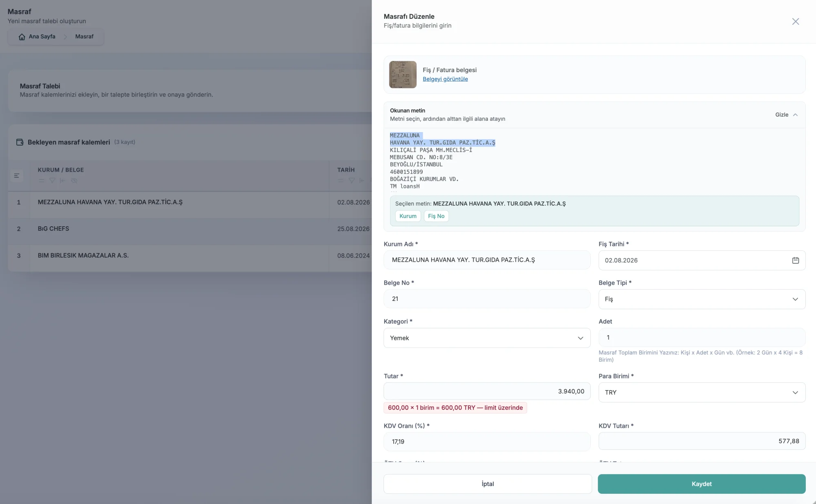Click the 4600151899 line in read text
The height and width of the screenshot is (504, 816).
click(406, 172)
